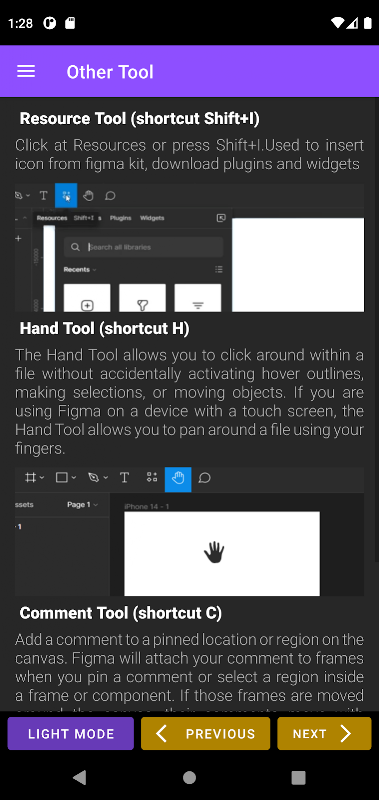Click the hand cursor on the white canvas
The width and height of the screenshot is (379, 800).
tap(214, 553)
